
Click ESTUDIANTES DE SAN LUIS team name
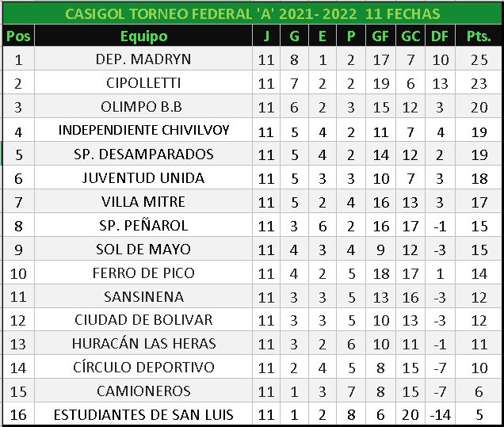coord(143,414)
